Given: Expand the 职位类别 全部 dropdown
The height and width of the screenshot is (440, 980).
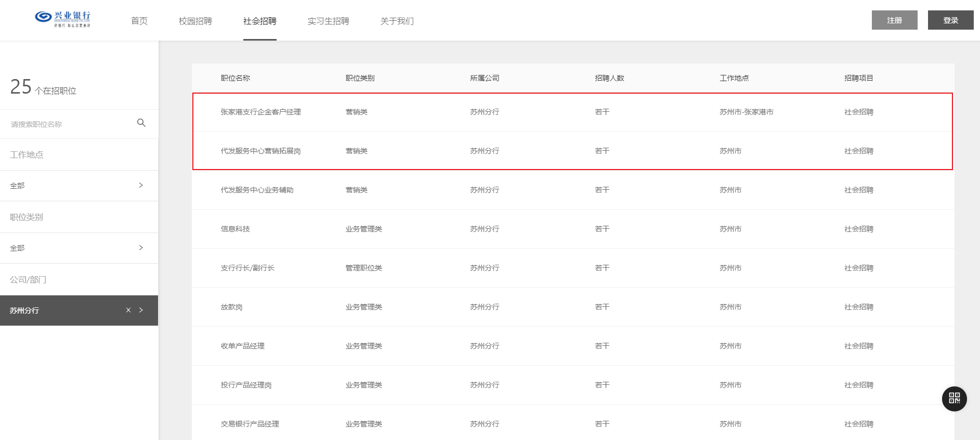Looking at the screenshot, I should click(79, 248).
